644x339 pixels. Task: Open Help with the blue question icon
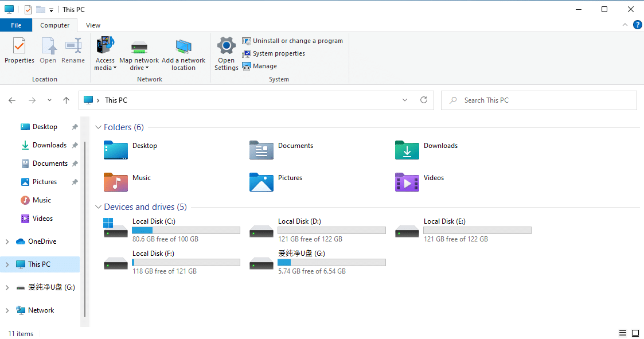click(x=638, y=25)
